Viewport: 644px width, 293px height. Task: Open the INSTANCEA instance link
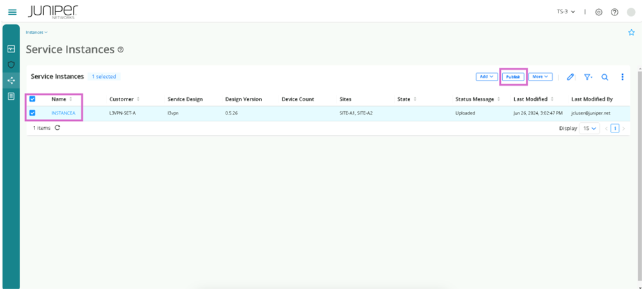pos(63,113)
